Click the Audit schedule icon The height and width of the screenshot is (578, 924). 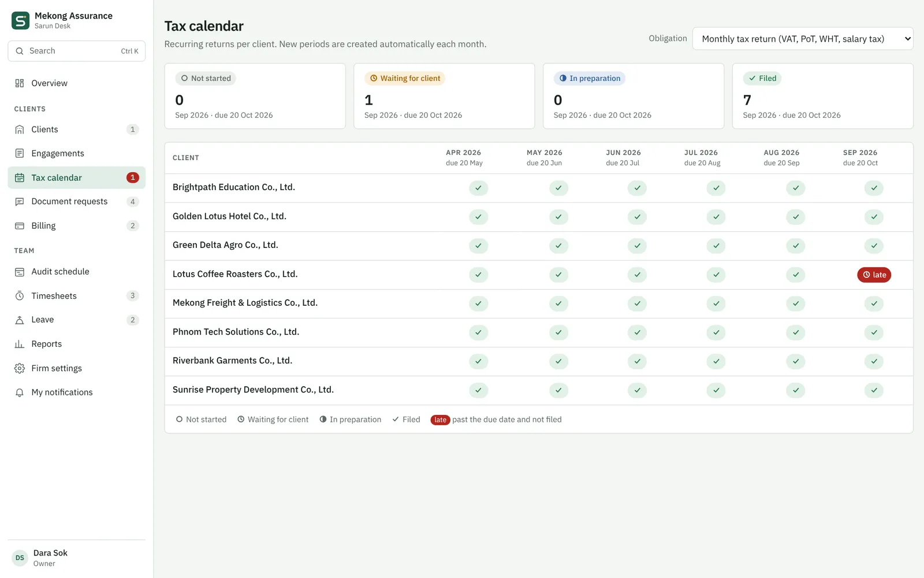pyautogui.click(x=20, y=272)
